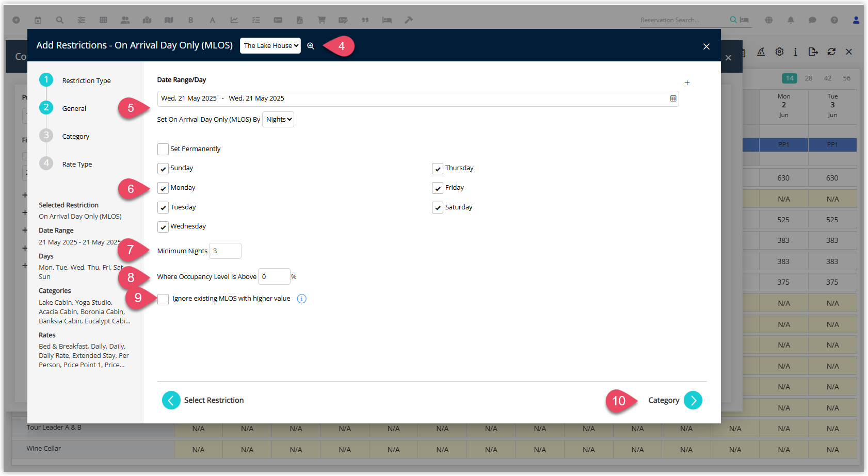This screenshot has height=476, width=868.
Task: Open the help question mark icon
Action: [x=834, y=20]
